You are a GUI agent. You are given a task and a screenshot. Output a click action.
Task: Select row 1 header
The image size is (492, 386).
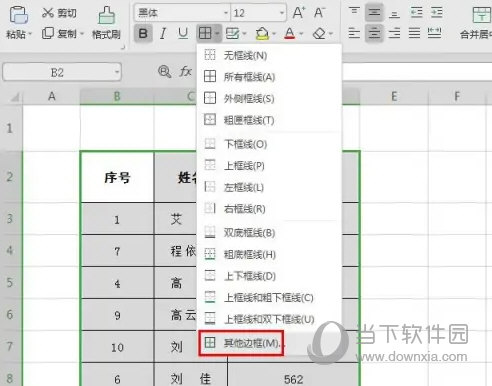[10, 128]
